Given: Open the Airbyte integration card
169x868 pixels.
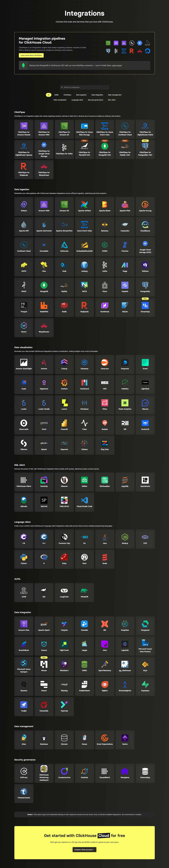Looking at the screenshot, I should [x=24, y=207].
